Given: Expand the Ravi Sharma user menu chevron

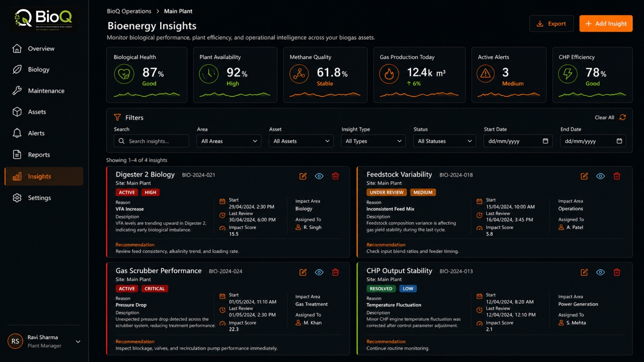Looking at the screenshot, I should tap(78, 342).
